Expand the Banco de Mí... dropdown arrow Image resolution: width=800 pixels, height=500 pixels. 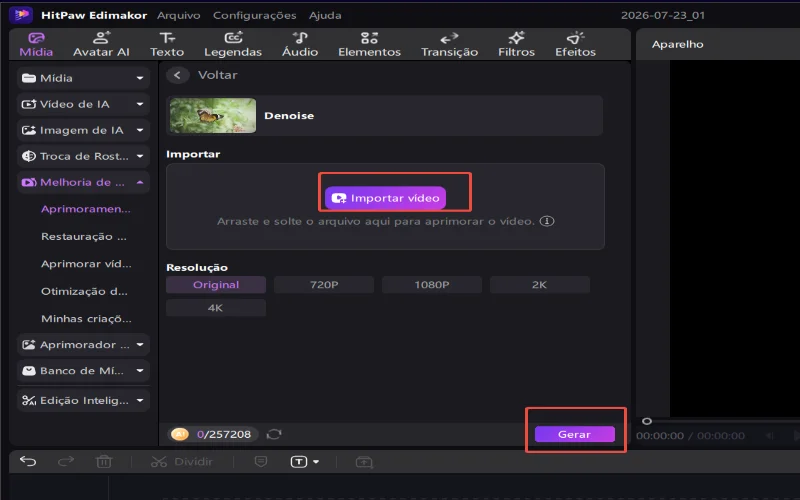[x=140, y=371]
